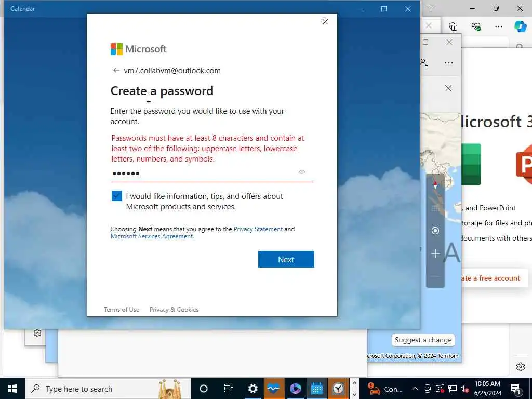Click the network tray icon
The width and height of the screenshot is (532, 399).
pyautogui.click(x=453, y=389)
